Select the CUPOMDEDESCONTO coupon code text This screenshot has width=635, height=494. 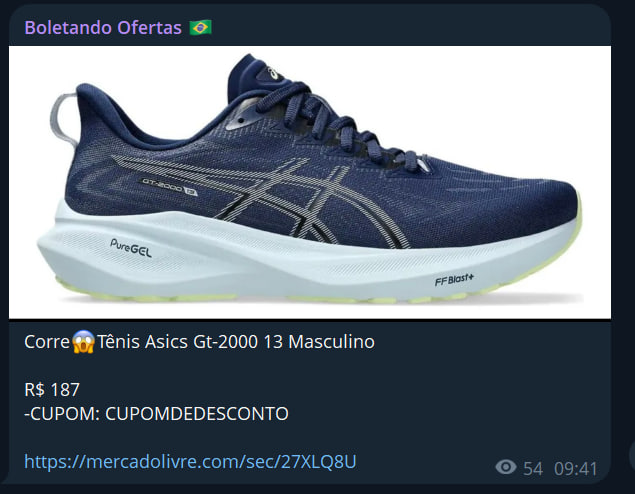coord(197,414)
